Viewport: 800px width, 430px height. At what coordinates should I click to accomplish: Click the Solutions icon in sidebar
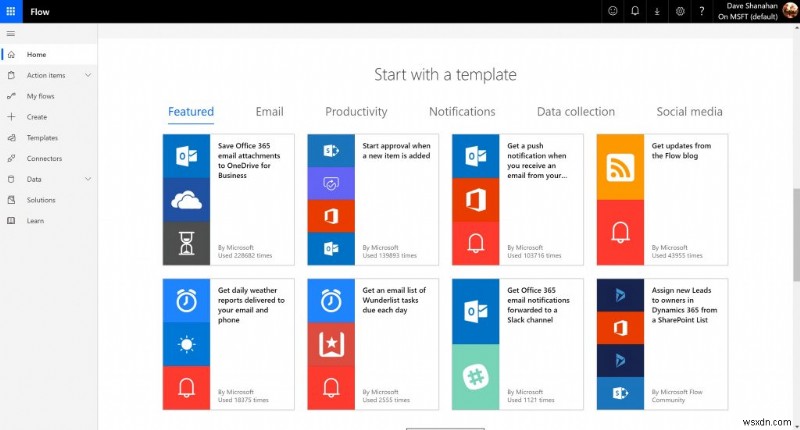(x=11, y=200)
